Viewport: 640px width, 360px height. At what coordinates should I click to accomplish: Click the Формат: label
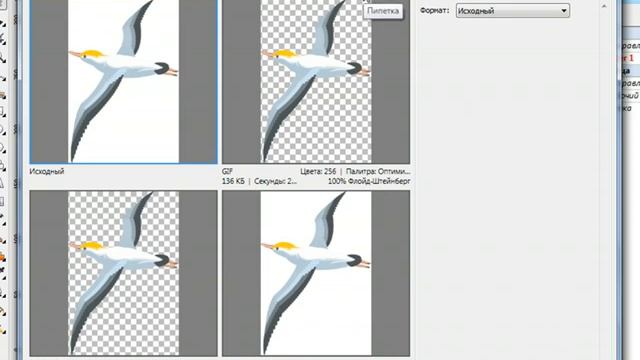435,11
